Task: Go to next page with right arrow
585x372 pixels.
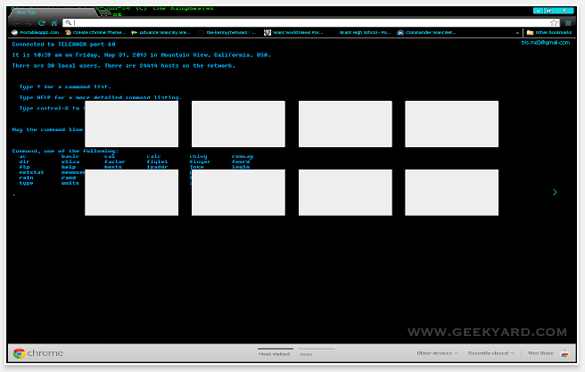Action: click(x=555, y=192)
